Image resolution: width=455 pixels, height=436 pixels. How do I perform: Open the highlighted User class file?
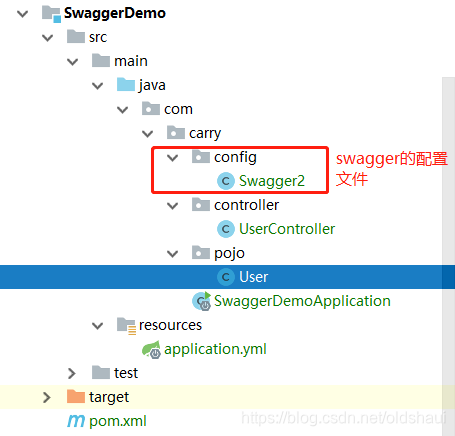coord(254,277)
